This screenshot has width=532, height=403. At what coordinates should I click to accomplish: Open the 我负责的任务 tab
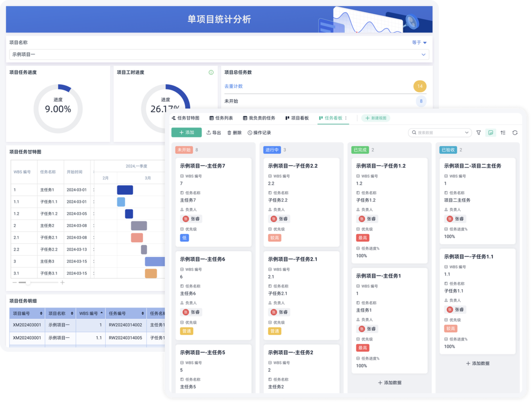259,118
